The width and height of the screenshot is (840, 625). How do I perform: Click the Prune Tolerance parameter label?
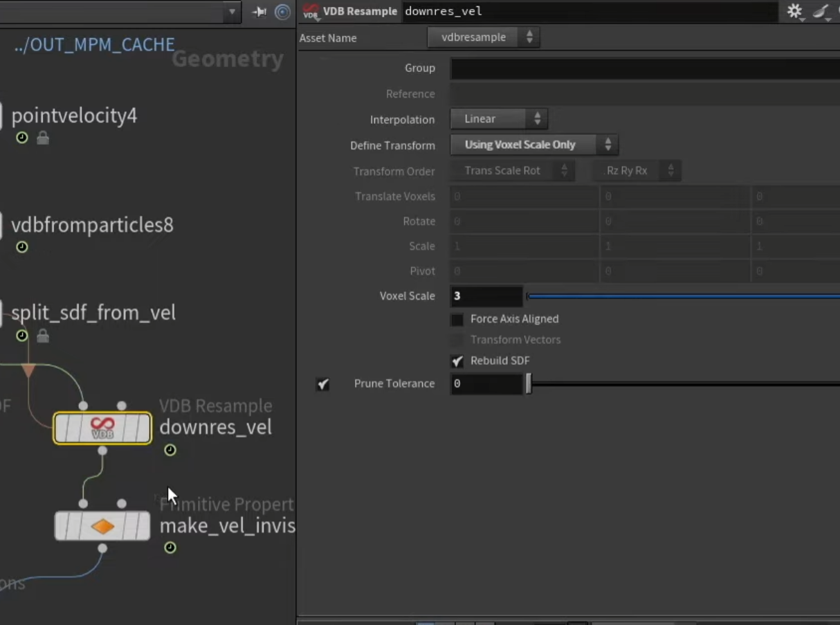tap(394, 384)
